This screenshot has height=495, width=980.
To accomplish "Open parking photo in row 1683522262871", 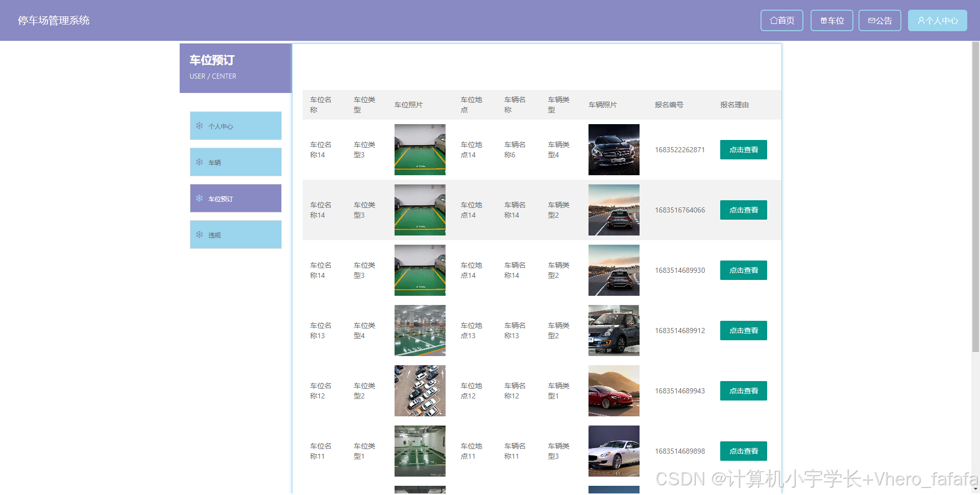I will coord(420,150).
